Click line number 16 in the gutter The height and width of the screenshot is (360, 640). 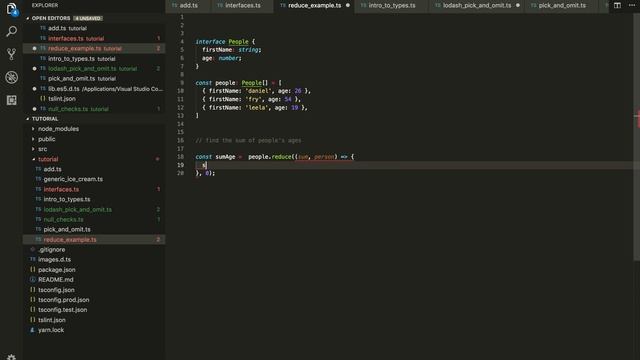click(x=180, y=140)
